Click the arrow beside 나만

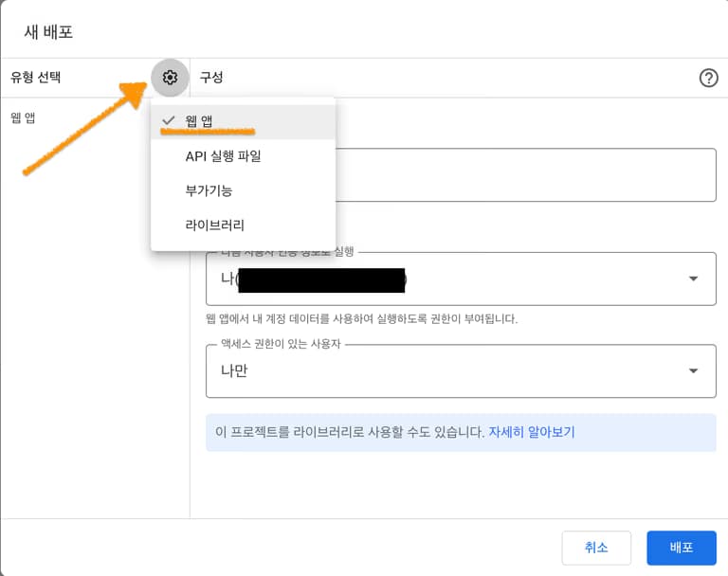tap(693, 370)
